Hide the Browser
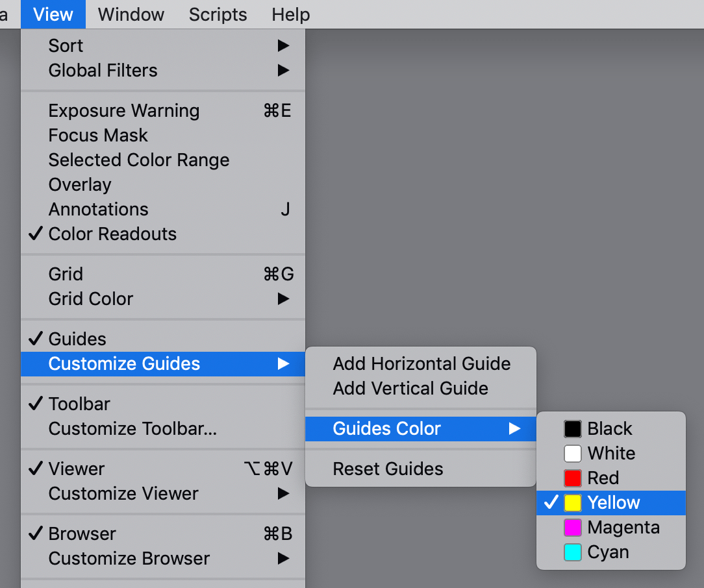 click(163, 534)
